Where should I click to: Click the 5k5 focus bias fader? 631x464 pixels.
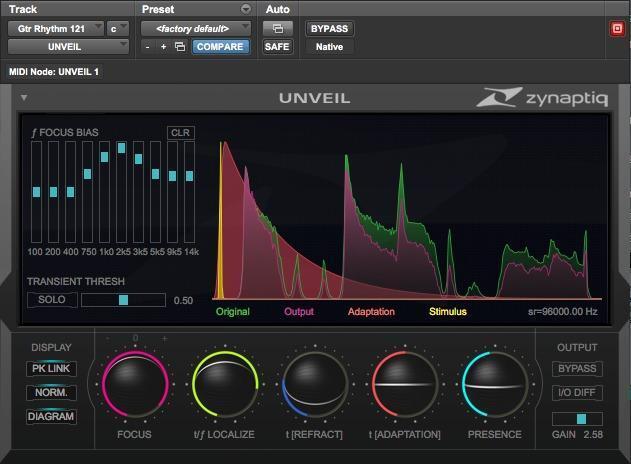point(155,174)
